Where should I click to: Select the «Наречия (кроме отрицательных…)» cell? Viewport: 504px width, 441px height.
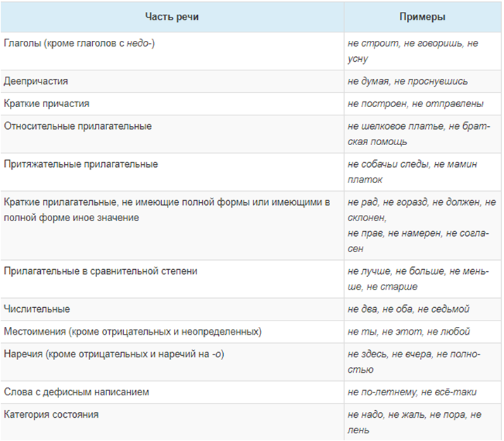[113, 354]
